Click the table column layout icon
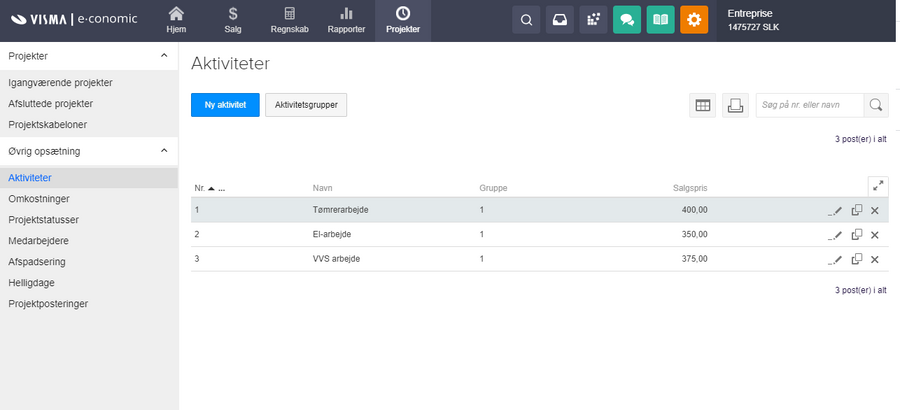Screen dimensions: 900x410 [702, 105]
